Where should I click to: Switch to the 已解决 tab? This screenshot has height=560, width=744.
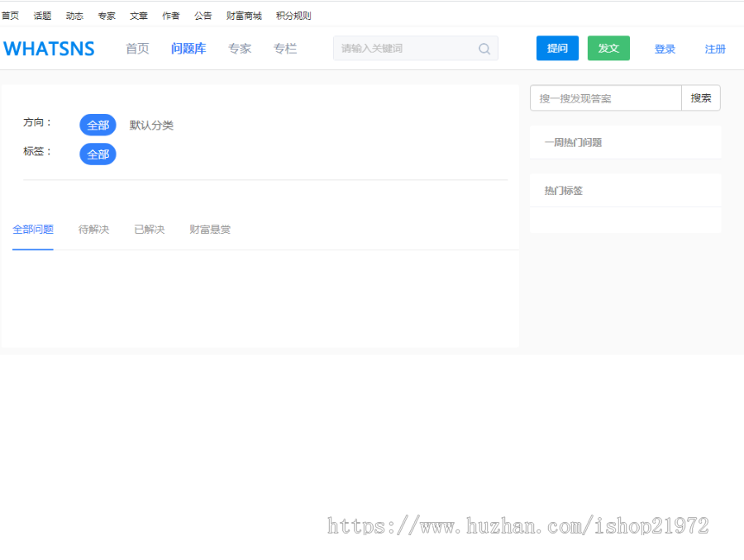point(149,229)
